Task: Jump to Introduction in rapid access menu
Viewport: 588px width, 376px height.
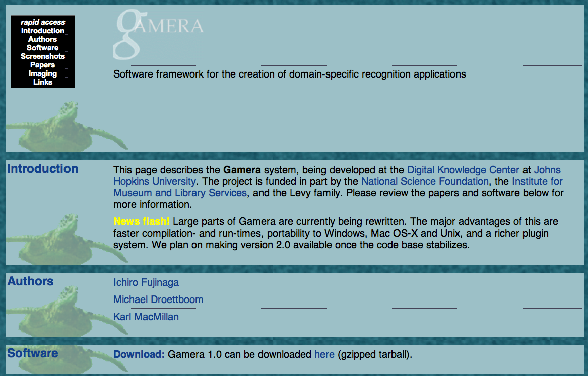Action: (43, 31)
